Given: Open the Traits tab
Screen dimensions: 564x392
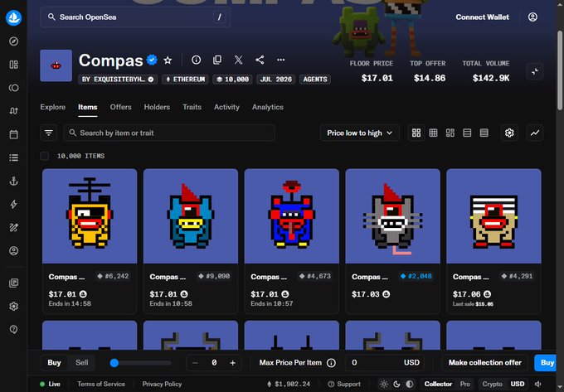Looking at the screenshot, I should 192,107.
